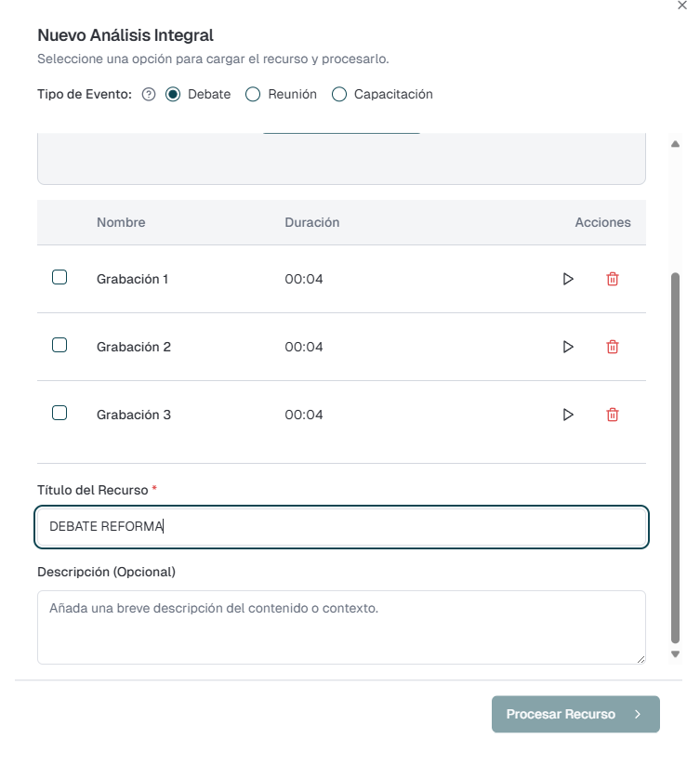700x765 pixels.
Task: Click the scrollbar up arrow
Action: pos(676,144)
